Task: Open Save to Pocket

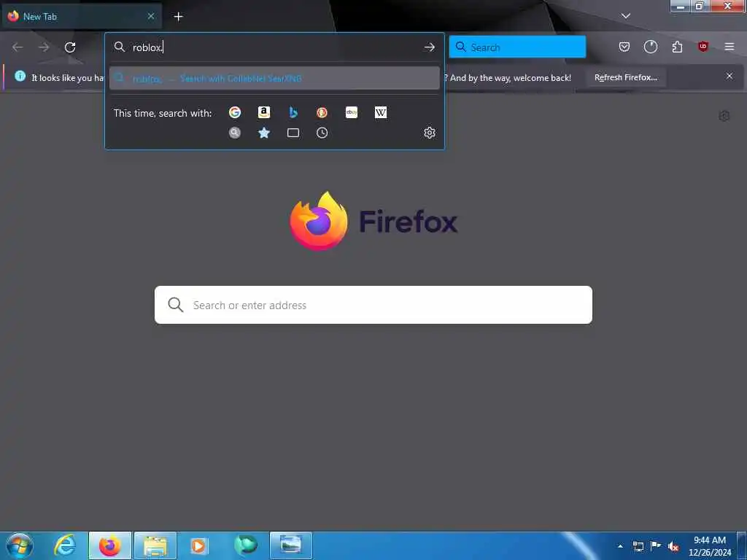Action: tap(624, 47)
